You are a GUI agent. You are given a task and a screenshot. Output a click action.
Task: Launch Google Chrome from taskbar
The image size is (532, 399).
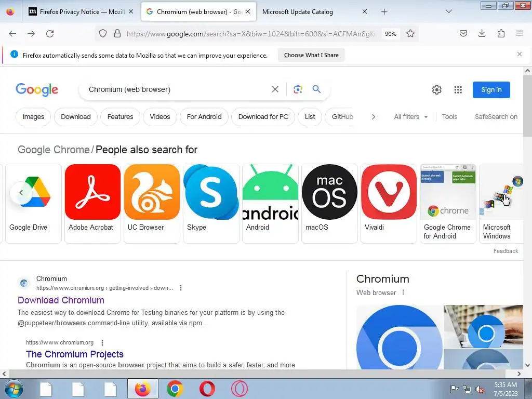click(175, 389)
